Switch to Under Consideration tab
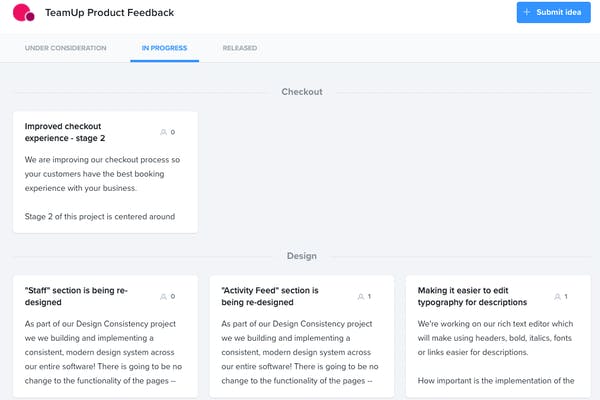This screenshot has height=400, width=600. coord(65,48)
